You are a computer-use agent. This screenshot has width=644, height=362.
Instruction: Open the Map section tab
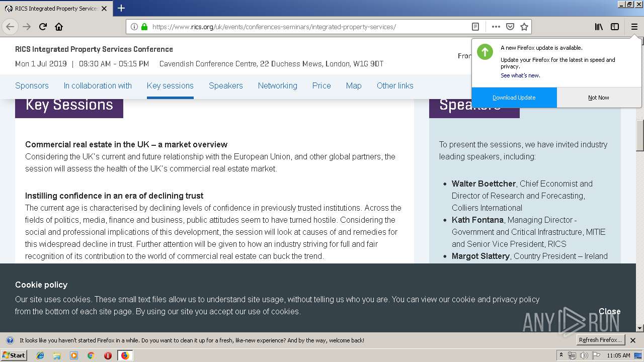pos(354,85)
